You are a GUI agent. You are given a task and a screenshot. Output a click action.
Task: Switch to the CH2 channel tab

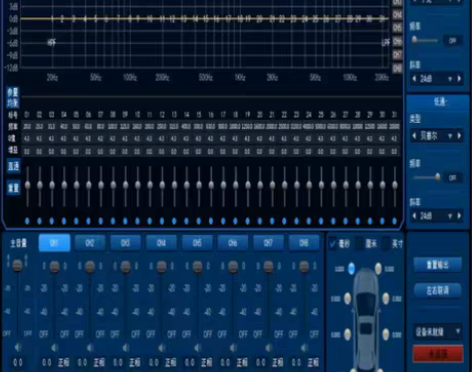90,243
